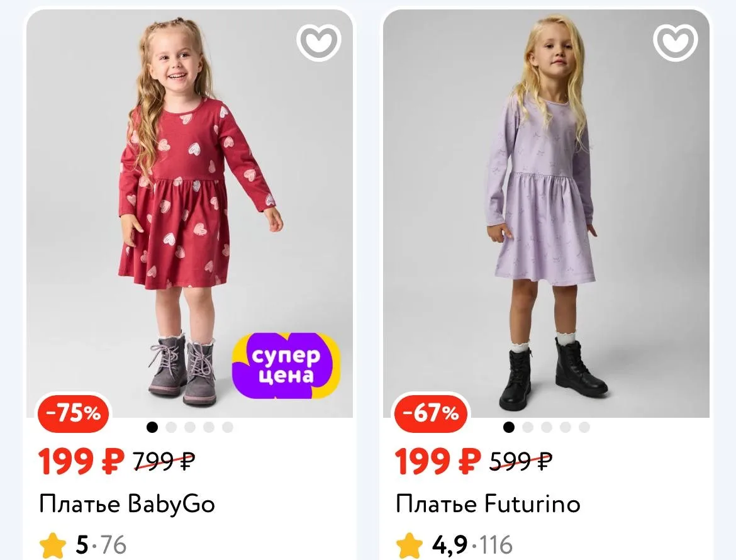This screenshot has height=560, width=736.
Task: Click the BabyGo 199 ₽ sale price
Action: point(82,462)
